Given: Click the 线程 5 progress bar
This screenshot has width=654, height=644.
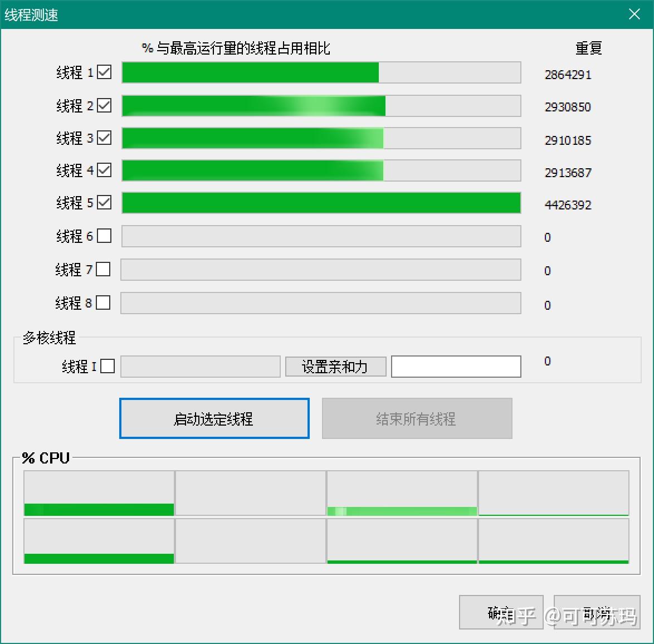Looking at the screenshot, I should pos(321,203).
